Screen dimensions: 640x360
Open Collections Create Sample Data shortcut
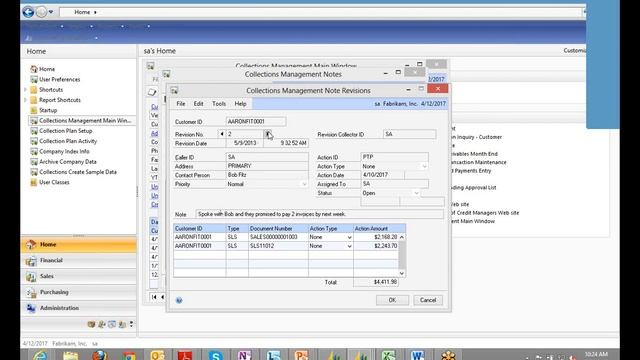[x=78, y=172]
